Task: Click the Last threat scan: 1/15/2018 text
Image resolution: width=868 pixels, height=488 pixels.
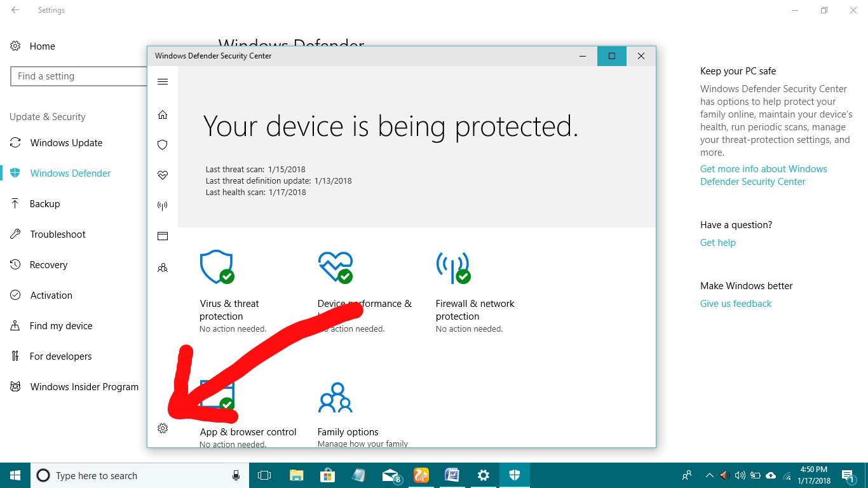Action: tap(255, 170)
